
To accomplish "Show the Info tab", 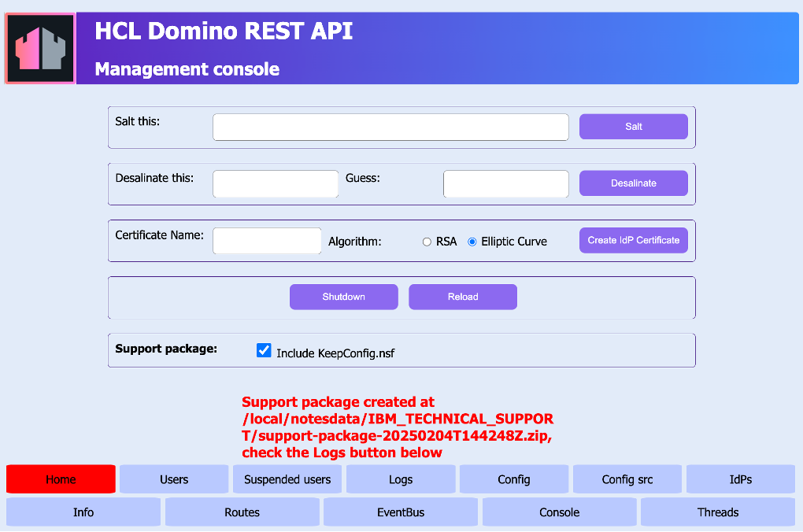I will click(x=83, y=512).
